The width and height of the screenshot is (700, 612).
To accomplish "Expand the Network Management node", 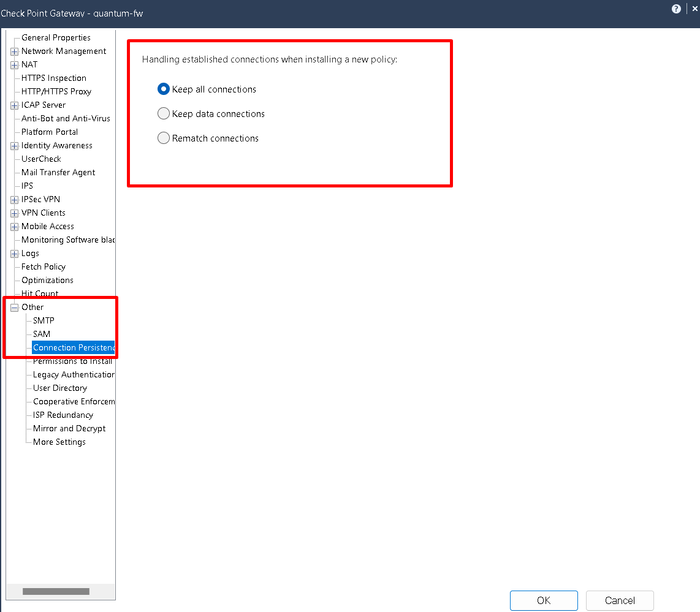I will pyautogui.click(x=14, y=51).
